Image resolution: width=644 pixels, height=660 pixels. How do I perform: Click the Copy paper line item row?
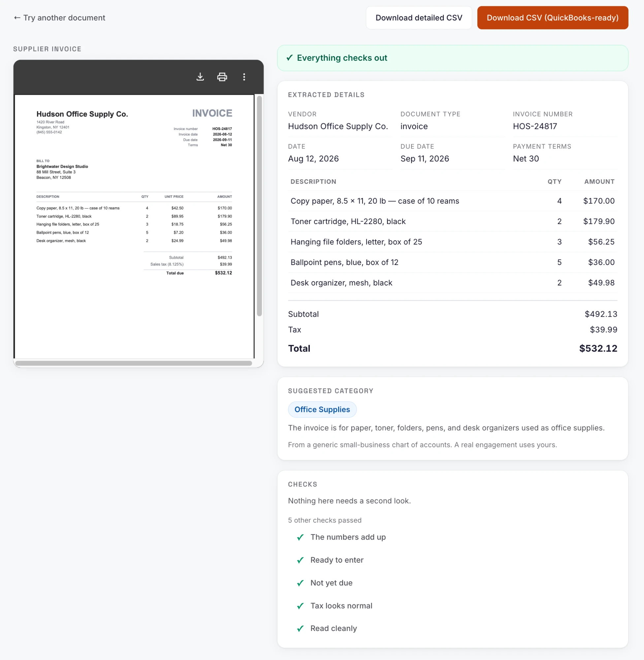click(x=453, y=201)
